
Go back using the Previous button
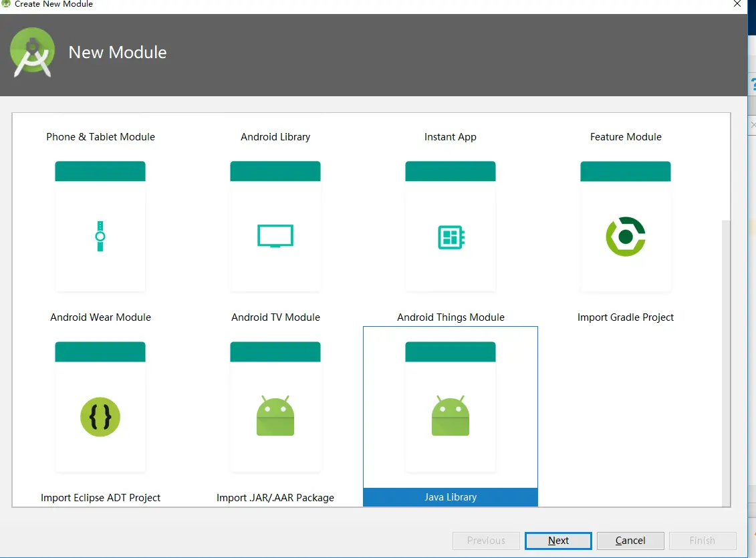click(x=486, y=541)
